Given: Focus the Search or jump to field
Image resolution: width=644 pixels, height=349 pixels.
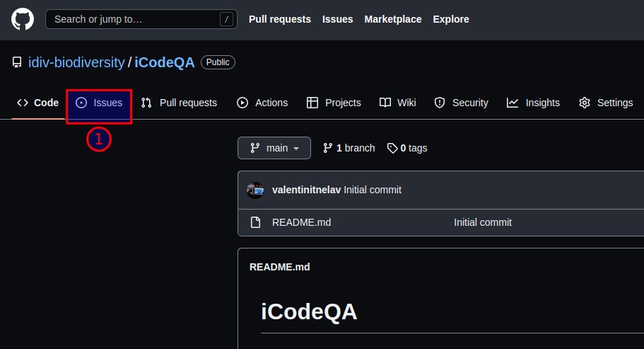Looking at the screenshot, I should click(141, 19).
